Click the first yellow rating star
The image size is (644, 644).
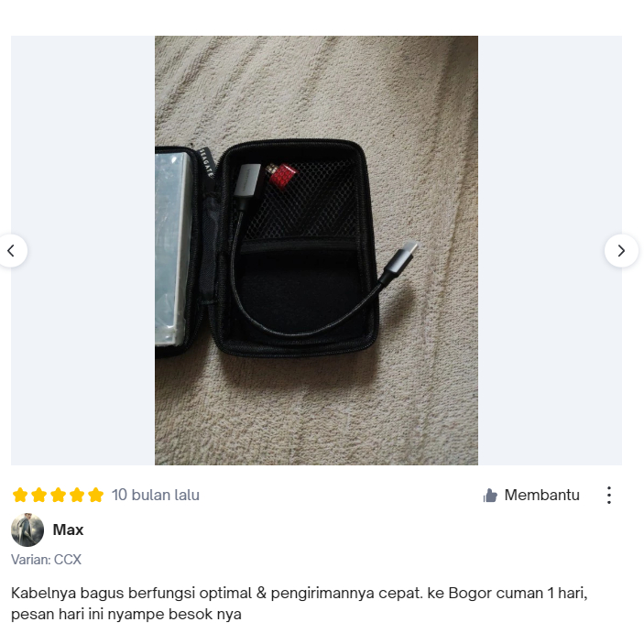pyautogui.click(x=20, y=495)
